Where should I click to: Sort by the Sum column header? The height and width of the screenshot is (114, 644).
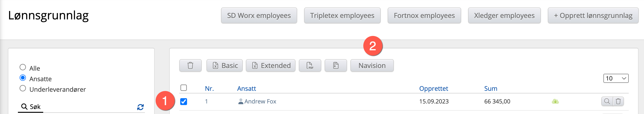[x=491, y=89]
